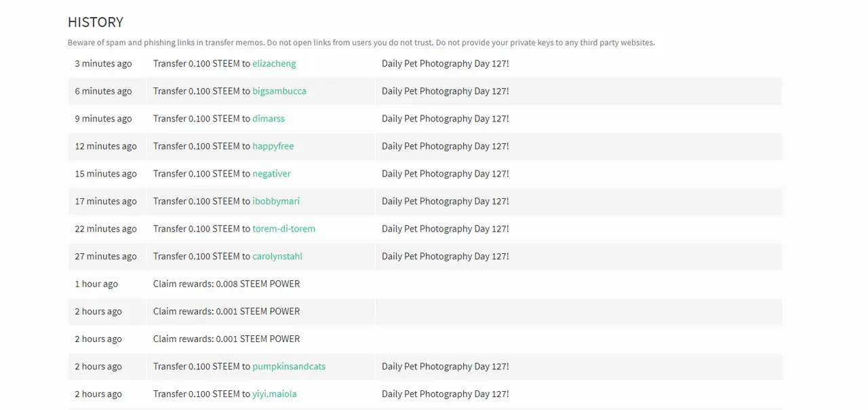
Task: Click the '15 minutes ago' timestamp
Action: [106, 174]
